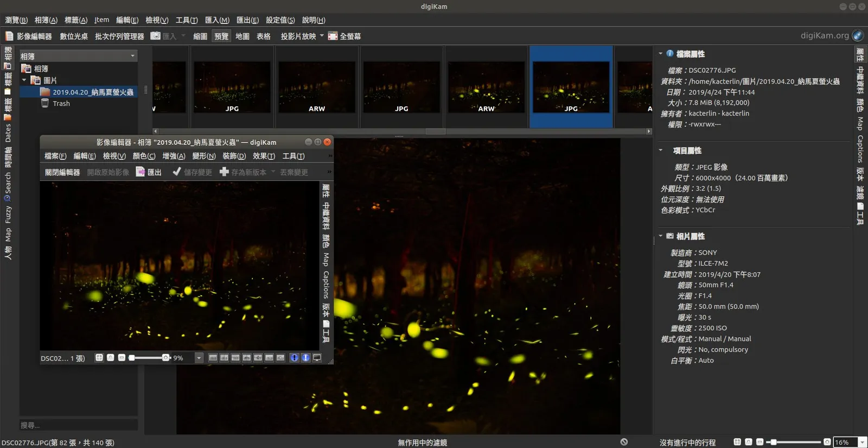
Task: Open the 匯出(E) menu in the main menu bar
Action: [x=247, y=20]
